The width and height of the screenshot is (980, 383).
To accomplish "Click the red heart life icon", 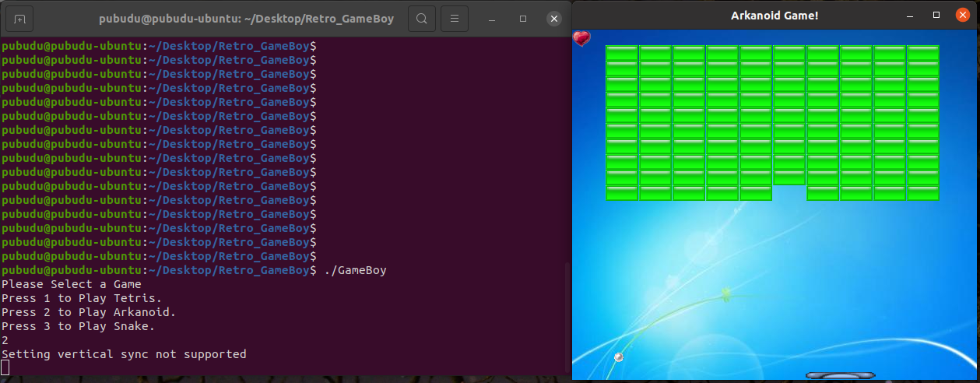I will (581, 37).
